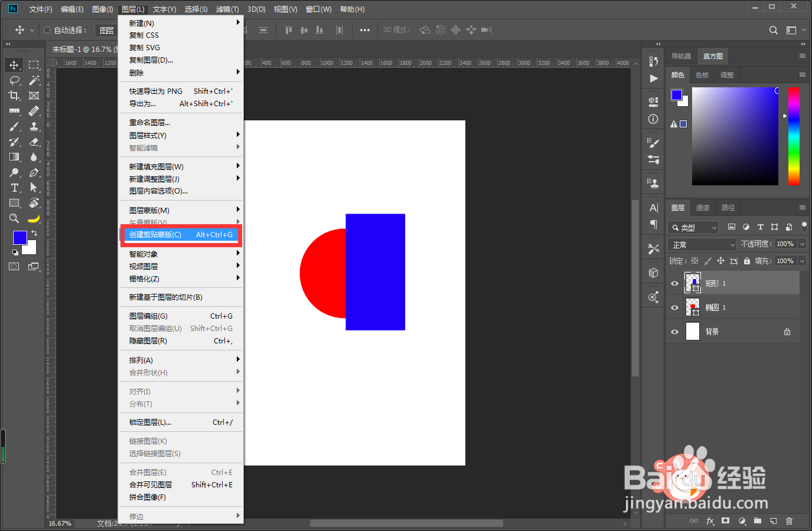Choose 创建剪贴蒙版(C) menu item

coord(181,235)
